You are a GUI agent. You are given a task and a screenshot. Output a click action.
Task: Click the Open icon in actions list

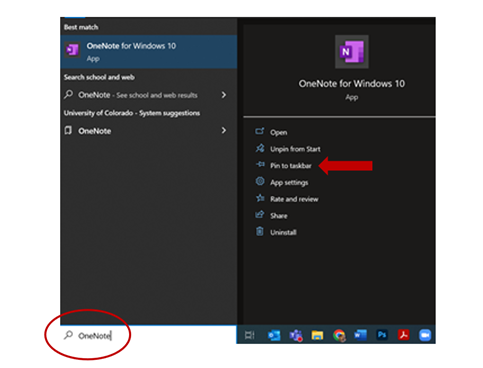tap(260, 131)
